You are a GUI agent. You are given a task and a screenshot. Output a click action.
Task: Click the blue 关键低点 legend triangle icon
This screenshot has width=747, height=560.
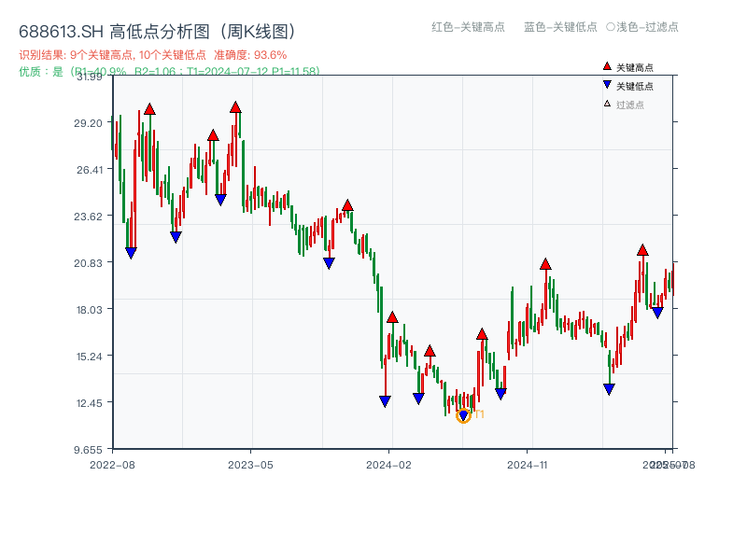606,85
